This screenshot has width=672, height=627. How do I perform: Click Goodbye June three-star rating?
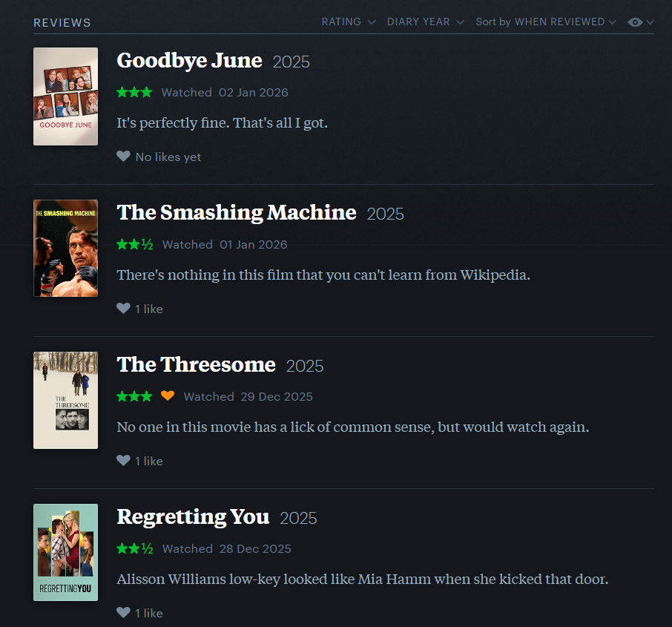click(x=134, y=93)
